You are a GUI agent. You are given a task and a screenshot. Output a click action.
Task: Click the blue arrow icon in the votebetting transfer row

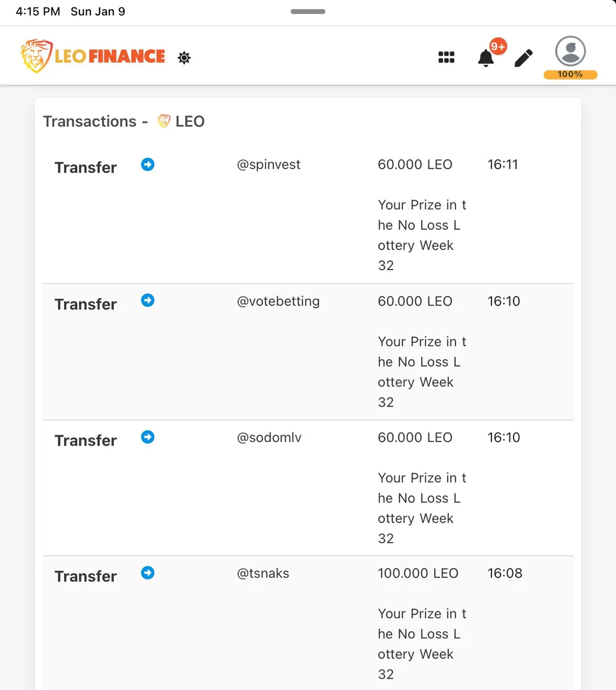148,300
